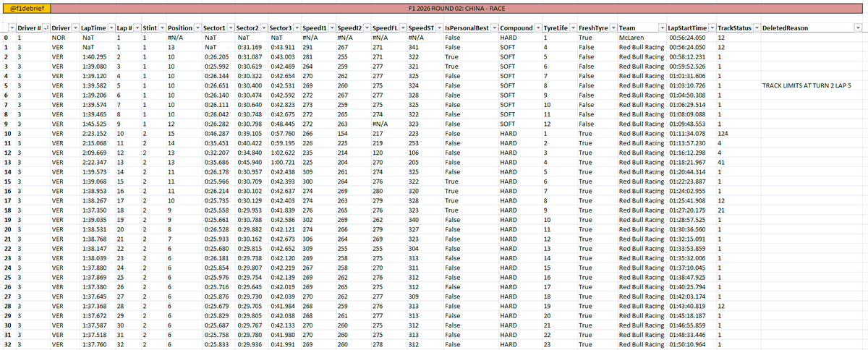The width and height of the screenshot is (868, 350).
Task: Click the 'DeletedReason' column header label
Action: click(x=786, y=27)
